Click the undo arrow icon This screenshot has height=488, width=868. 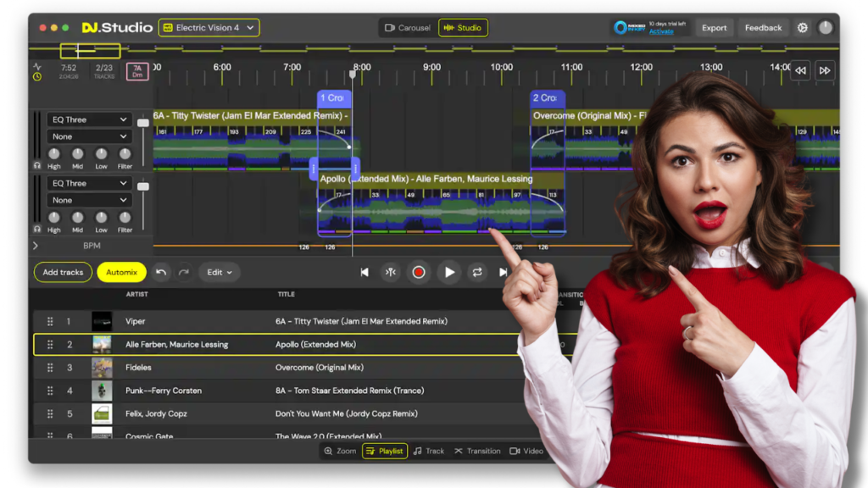pos(161,272)
